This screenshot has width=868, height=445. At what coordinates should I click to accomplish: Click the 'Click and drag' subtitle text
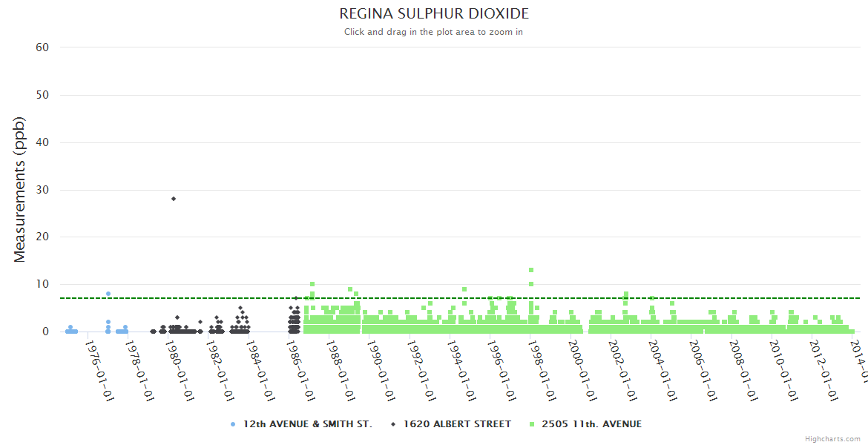pyautogui.click(x=433, y=32)
